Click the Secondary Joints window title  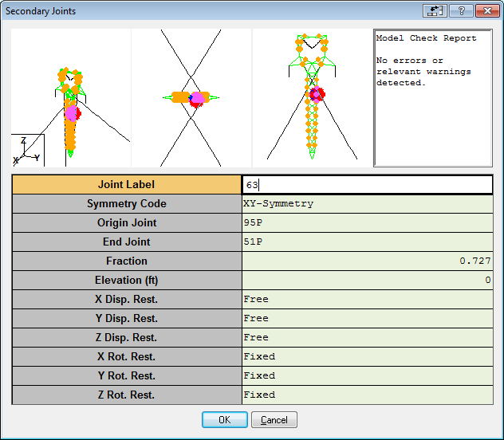coord(41,11)
